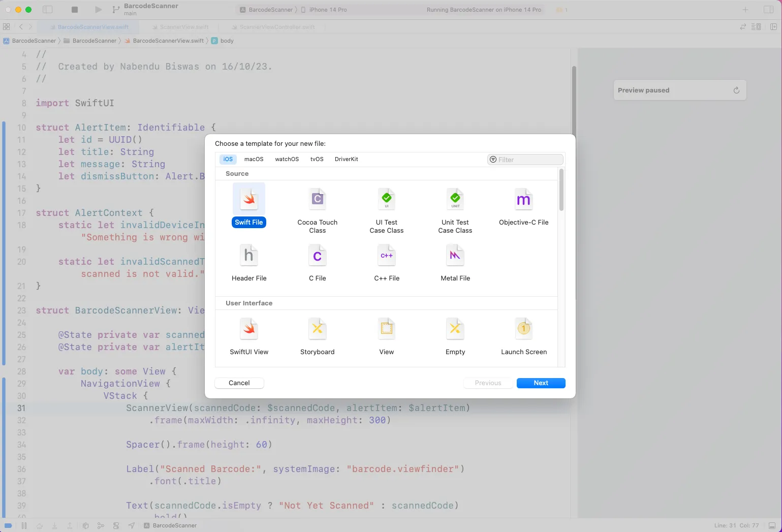Open iPhone 14 Pro destination selector
This screenshot has width=782, height=532.
click(x=324, y=10)
